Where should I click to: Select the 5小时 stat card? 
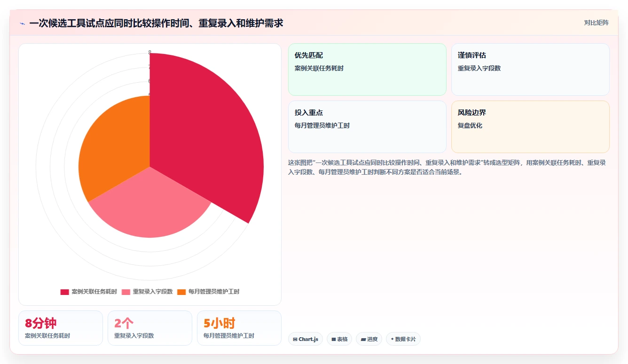(x=239, y=328)
